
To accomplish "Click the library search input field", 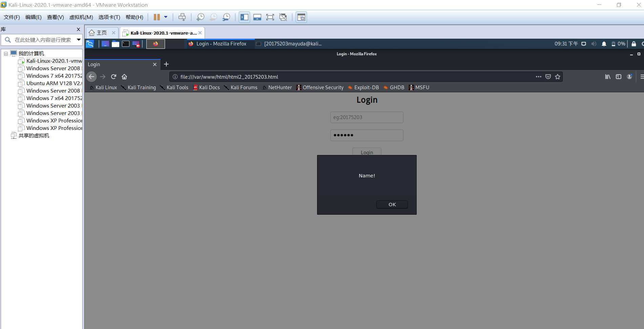I will coord(43,40).
